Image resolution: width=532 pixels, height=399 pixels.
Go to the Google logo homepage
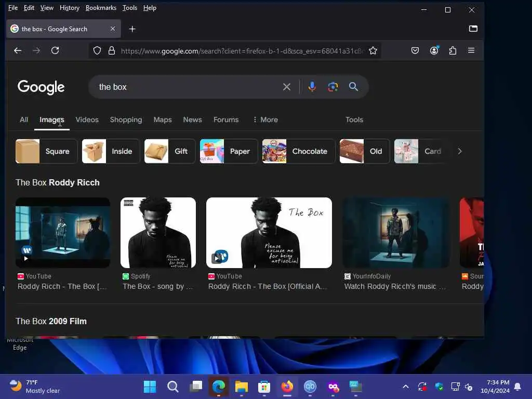(x=41, y=87)
